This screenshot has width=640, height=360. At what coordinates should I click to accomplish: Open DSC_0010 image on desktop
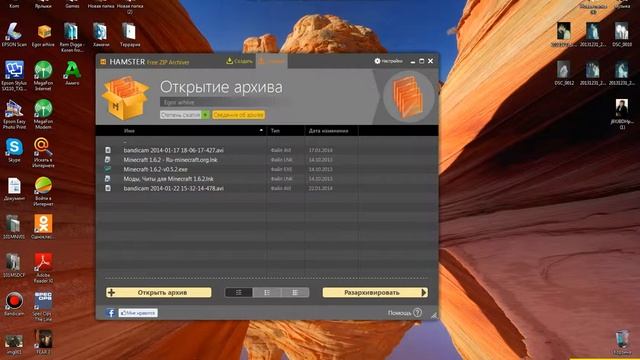[622, 35]
